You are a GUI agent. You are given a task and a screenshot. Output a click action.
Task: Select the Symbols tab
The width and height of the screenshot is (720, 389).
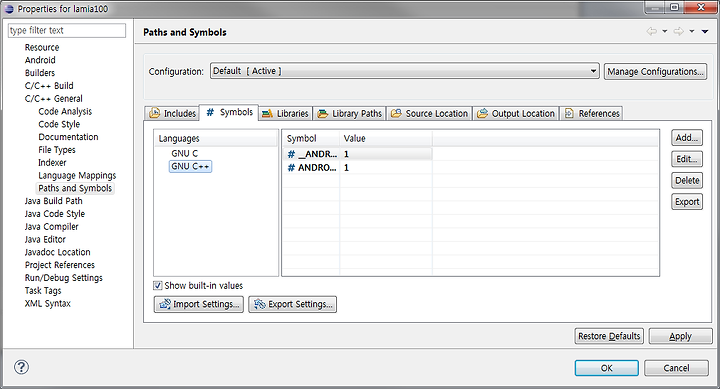click(229, 112)
